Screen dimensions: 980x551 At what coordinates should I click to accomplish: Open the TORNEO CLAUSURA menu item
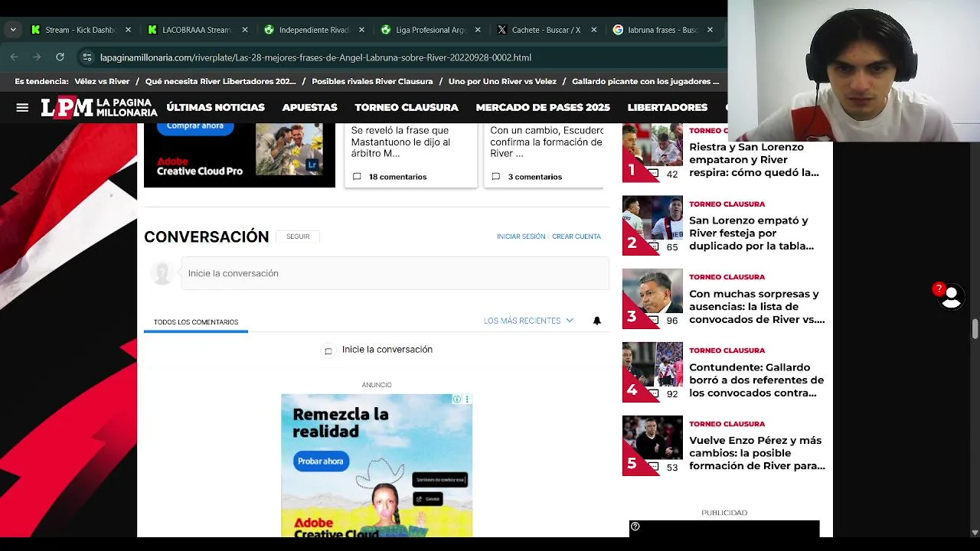(x=407, y=108)
